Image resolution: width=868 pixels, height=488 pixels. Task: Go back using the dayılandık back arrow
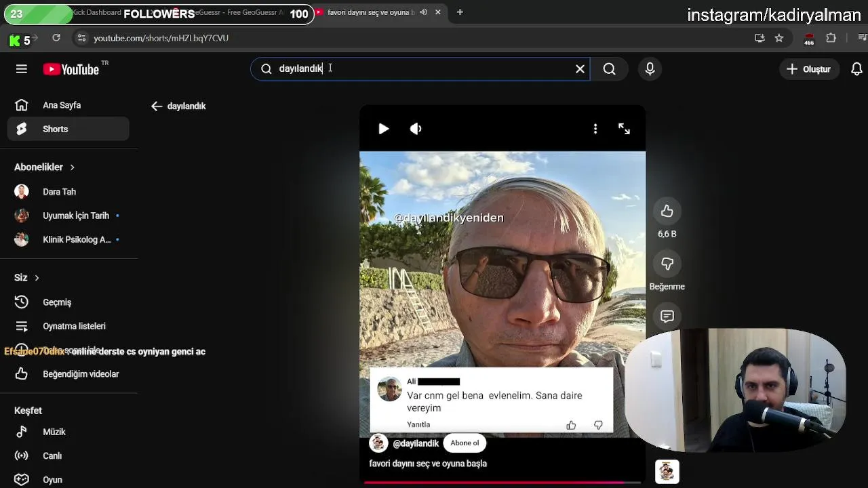[x=157, y=106]
